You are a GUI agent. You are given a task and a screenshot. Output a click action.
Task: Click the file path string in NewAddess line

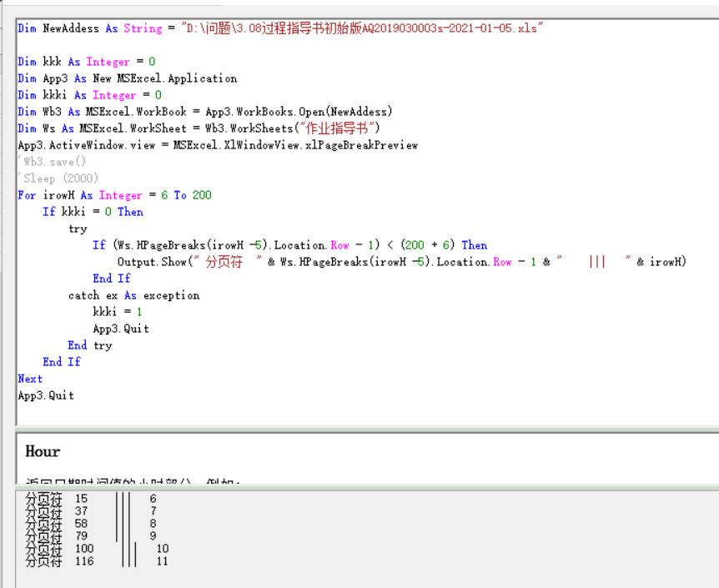point(362,28)
